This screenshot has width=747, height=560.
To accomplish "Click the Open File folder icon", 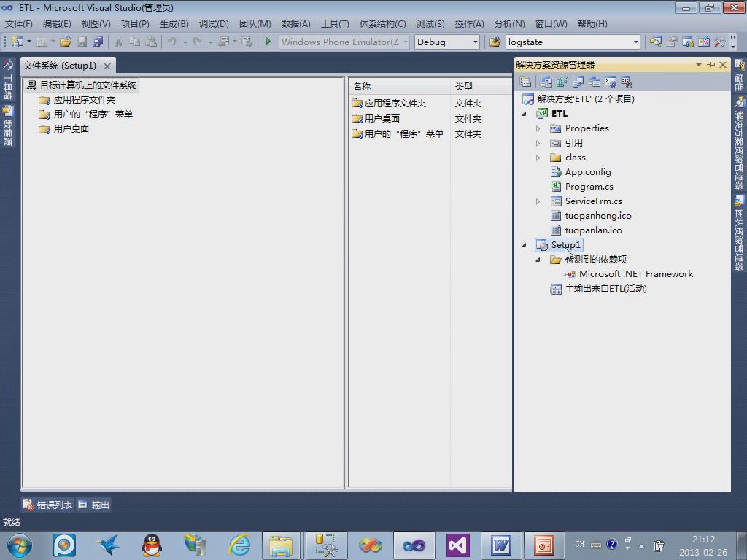I will point(66,42).
